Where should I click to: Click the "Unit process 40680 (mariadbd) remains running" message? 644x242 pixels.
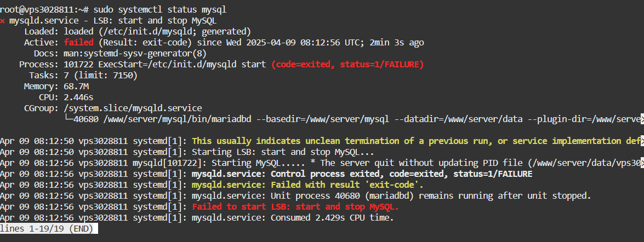391,195
